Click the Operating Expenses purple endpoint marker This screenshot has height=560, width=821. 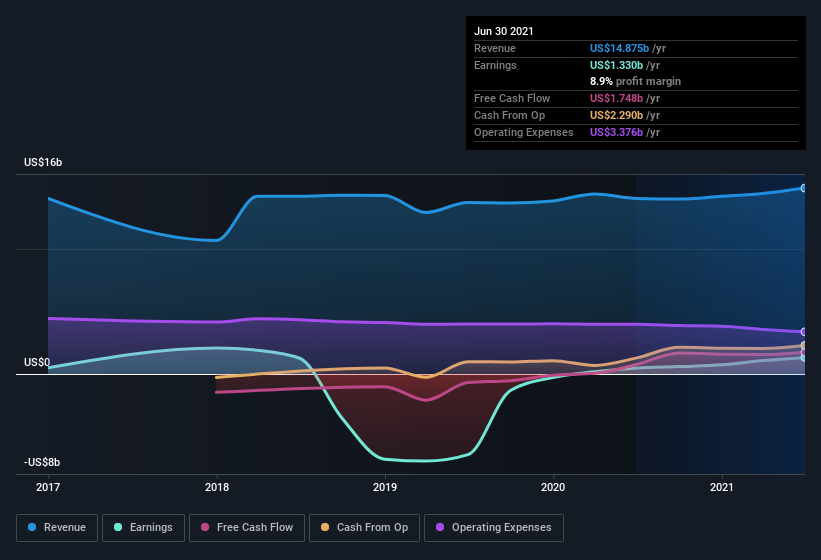coord(804,332)
